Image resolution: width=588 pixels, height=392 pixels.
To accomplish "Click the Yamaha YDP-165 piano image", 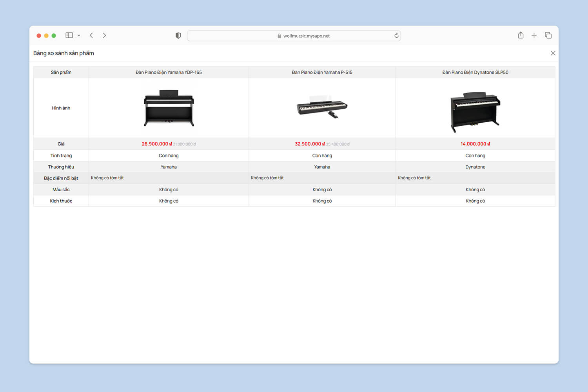I will (x=169, y=108).
